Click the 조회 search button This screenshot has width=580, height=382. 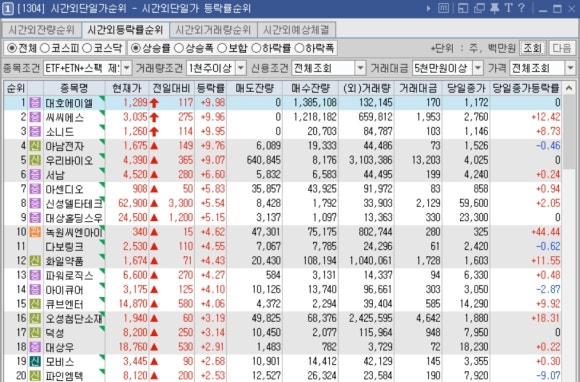click(533, 48)
